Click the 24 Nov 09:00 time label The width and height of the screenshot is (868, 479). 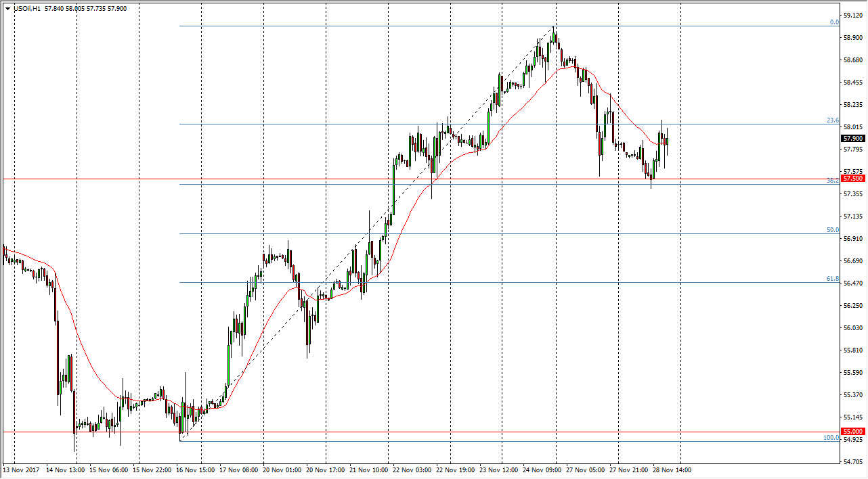click(543, 470)
